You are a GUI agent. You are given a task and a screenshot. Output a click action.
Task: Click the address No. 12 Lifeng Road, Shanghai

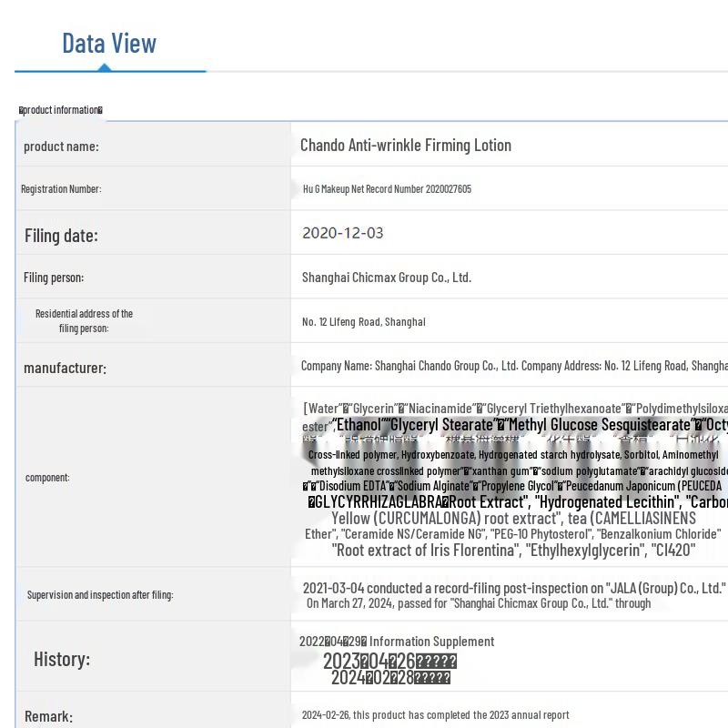(363, 322)
